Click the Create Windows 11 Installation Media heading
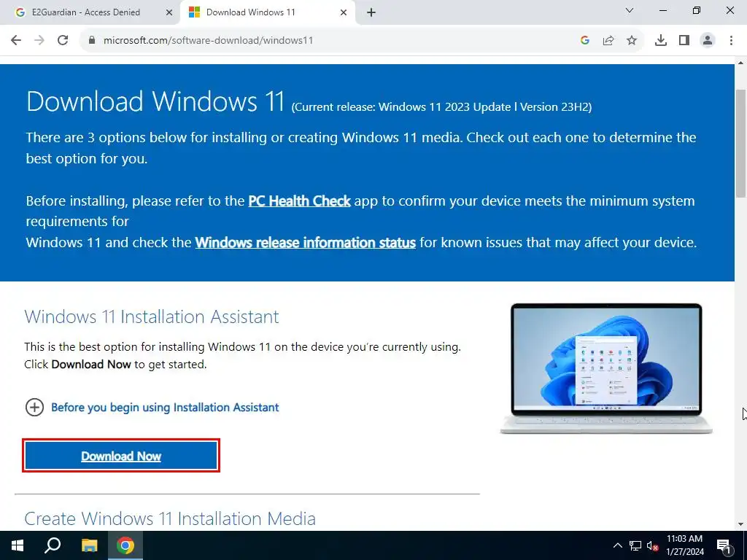 (x=170, y=518)
